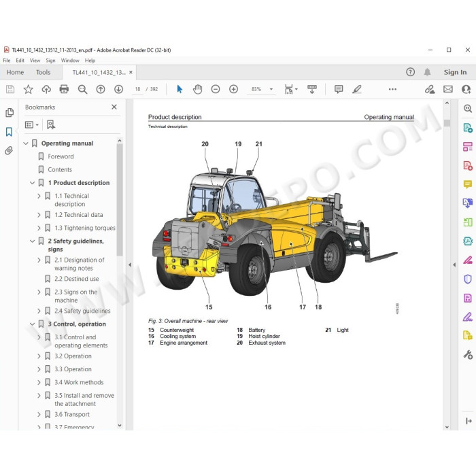Viewport: 476px width, 476px height.
Task: Expand 1.3 Tightening torques bookmark
Action: [39, 228]
